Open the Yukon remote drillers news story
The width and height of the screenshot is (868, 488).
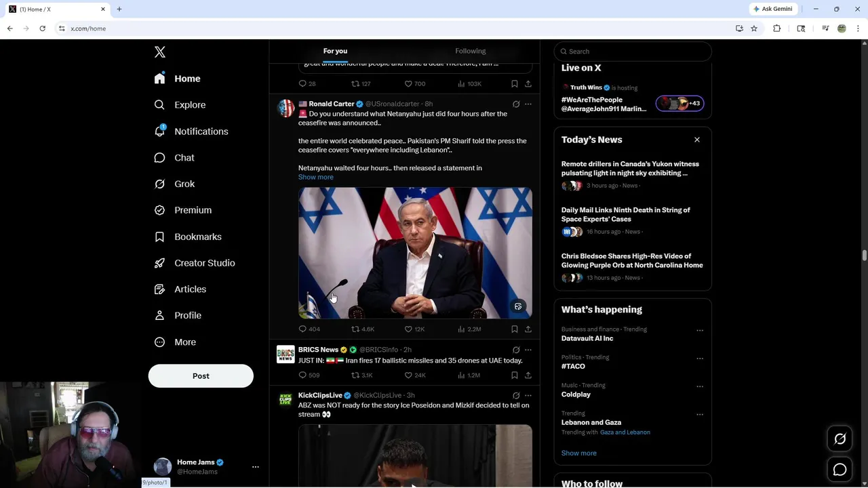tap(633, 174)
